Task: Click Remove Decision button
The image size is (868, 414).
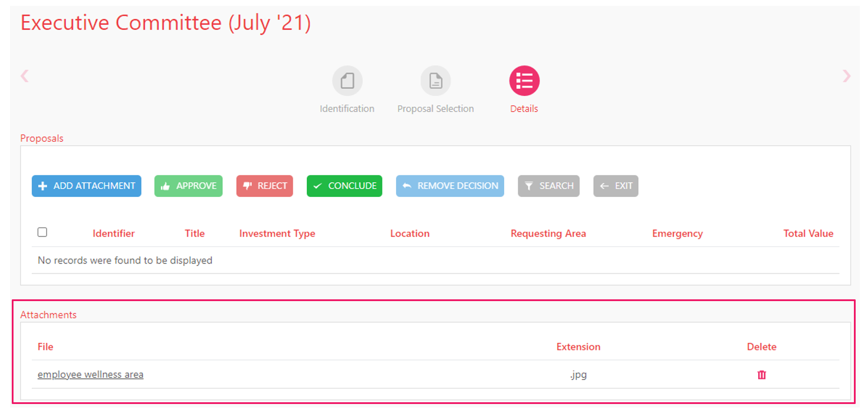Action: (x=450, y=186)
